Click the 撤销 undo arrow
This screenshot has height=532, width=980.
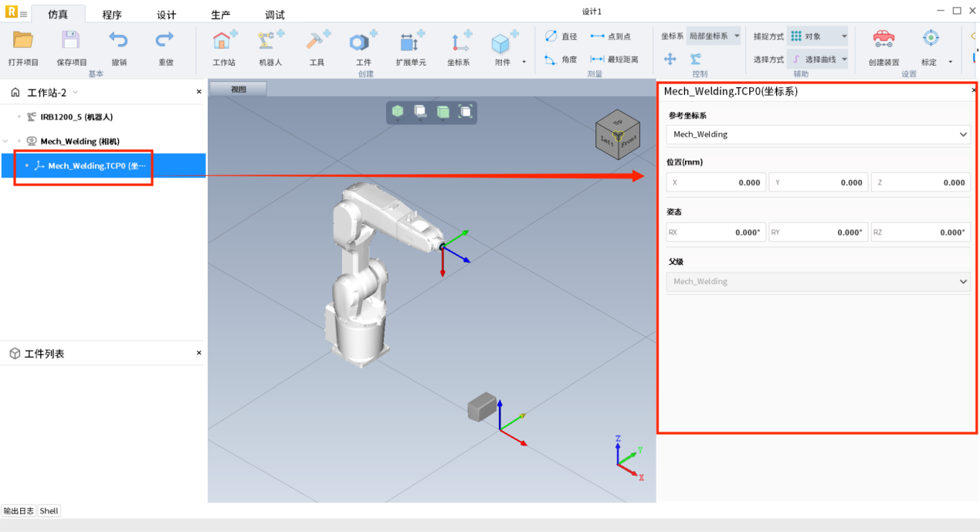118,41
